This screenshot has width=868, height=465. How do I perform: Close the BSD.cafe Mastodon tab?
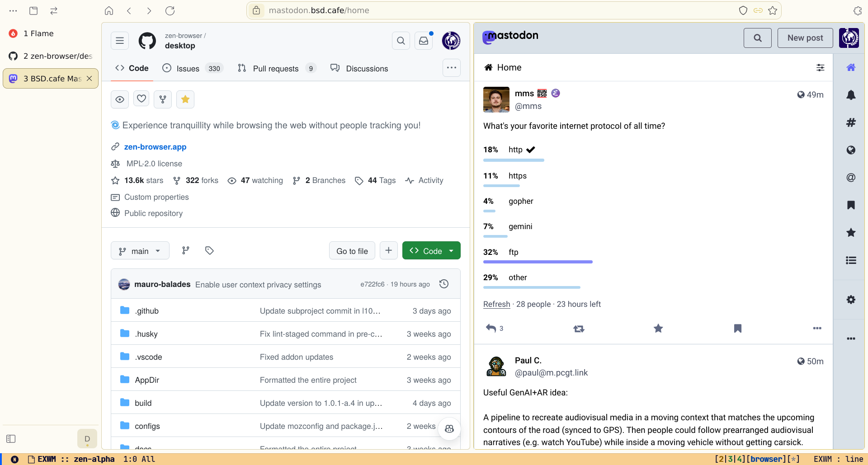point(90,79)
